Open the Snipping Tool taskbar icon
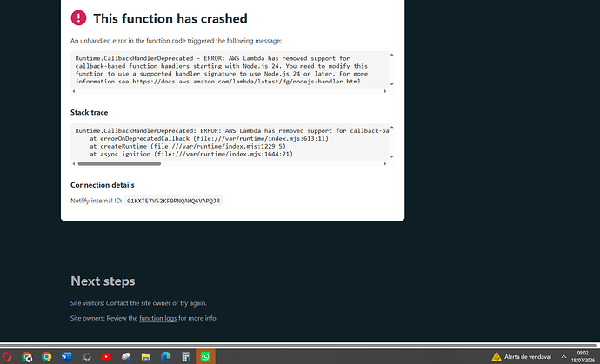The image size is (600, 364). coord(126,357)
